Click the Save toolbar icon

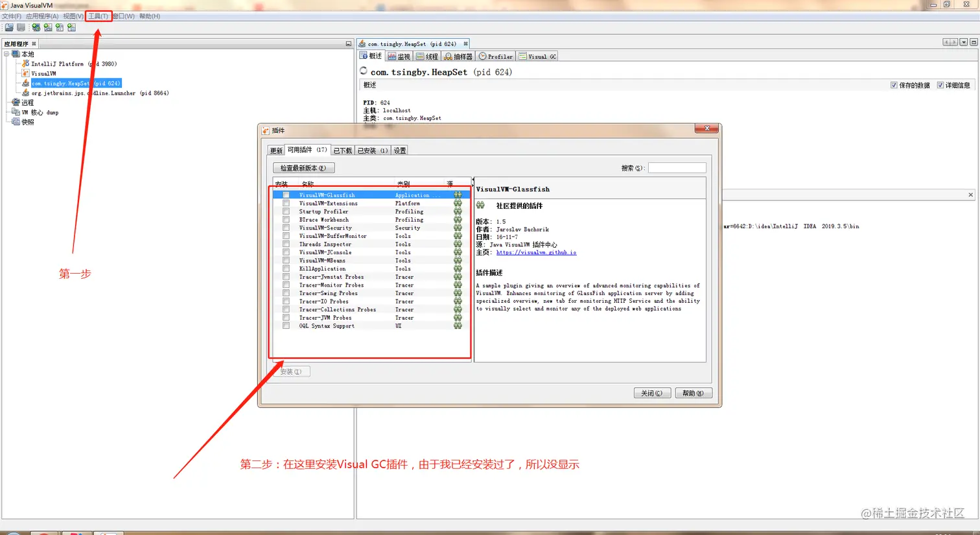(x=21, y=27)
